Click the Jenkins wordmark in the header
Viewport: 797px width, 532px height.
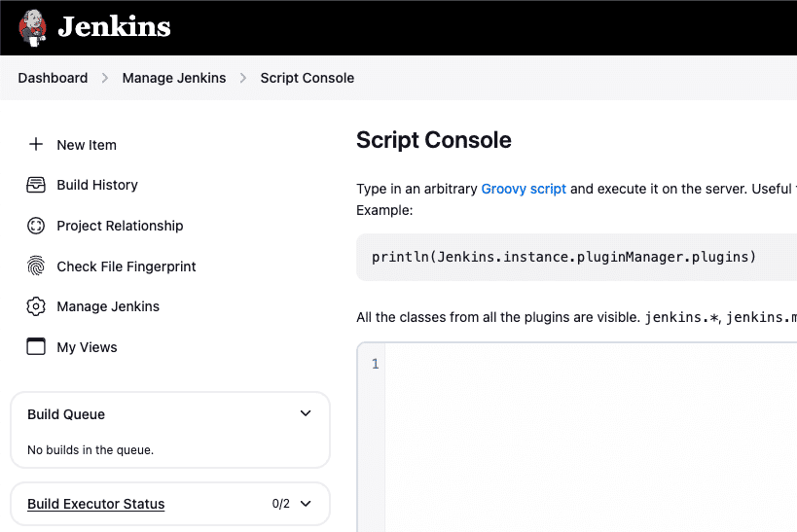coord(114,27)
